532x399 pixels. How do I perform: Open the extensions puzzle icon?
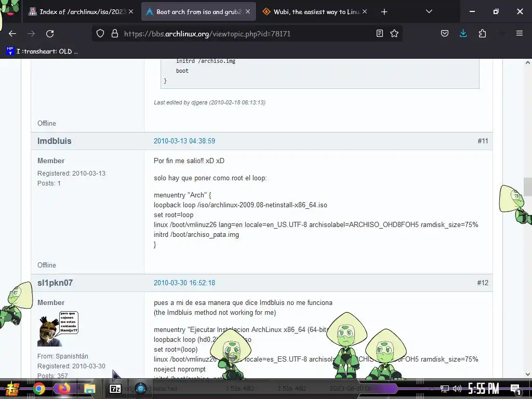482,33
